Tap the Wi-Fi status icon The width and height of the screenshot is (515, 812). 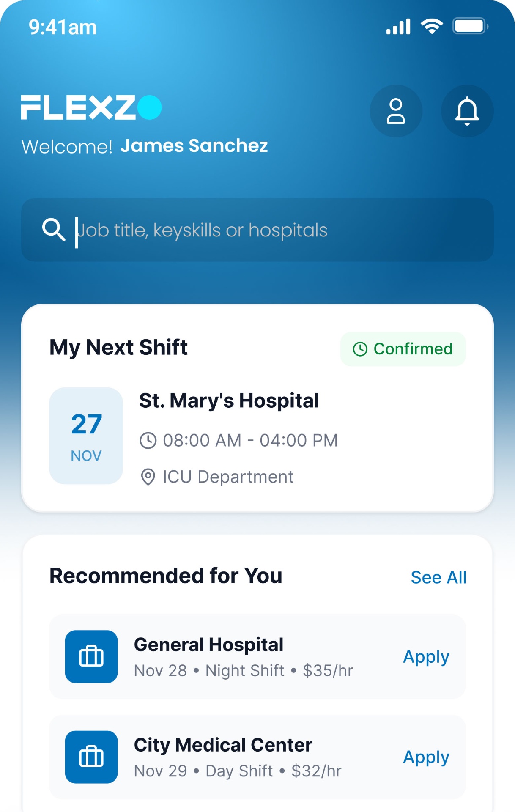432,27
